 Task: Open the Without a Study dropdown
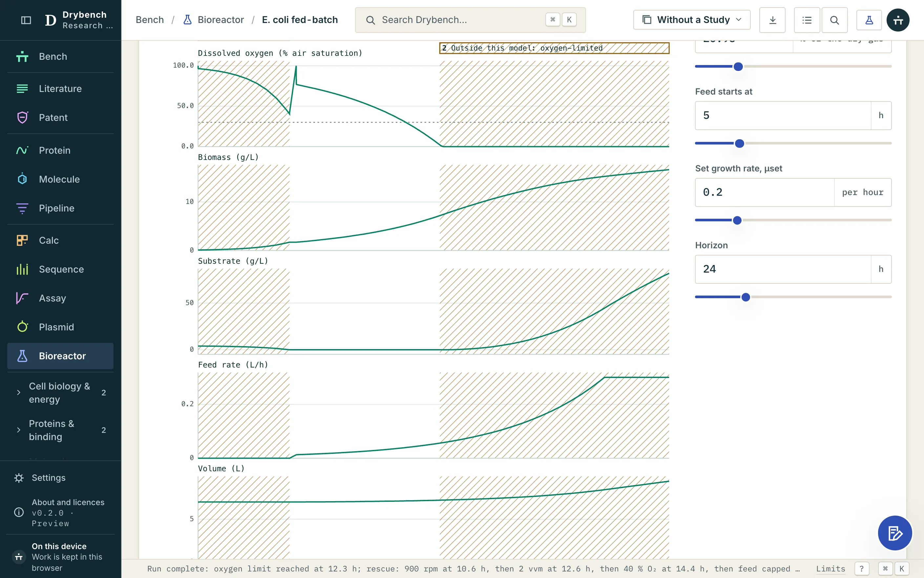(x=691, y=20)
